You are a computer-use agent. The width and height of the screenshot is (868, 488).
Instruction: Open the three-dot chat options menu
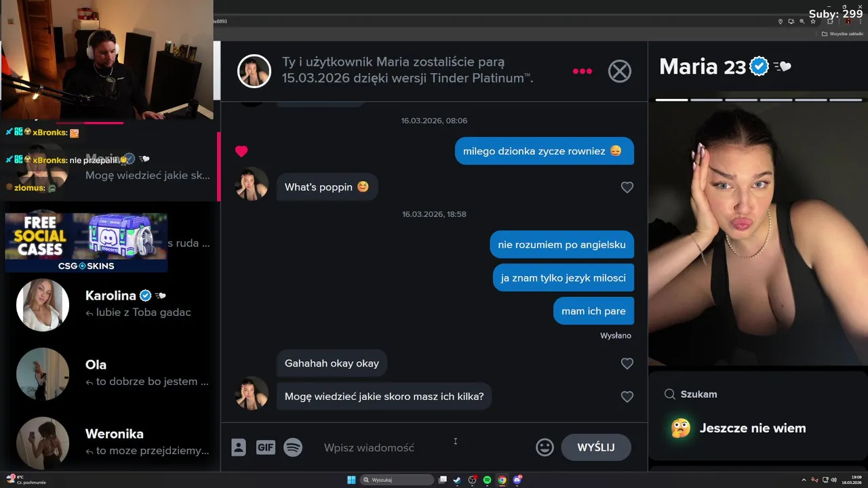pos(583,71)
